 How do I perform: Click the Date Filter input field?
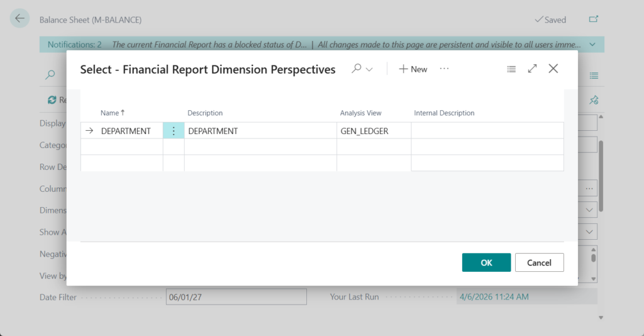click(x=236, y=297)
